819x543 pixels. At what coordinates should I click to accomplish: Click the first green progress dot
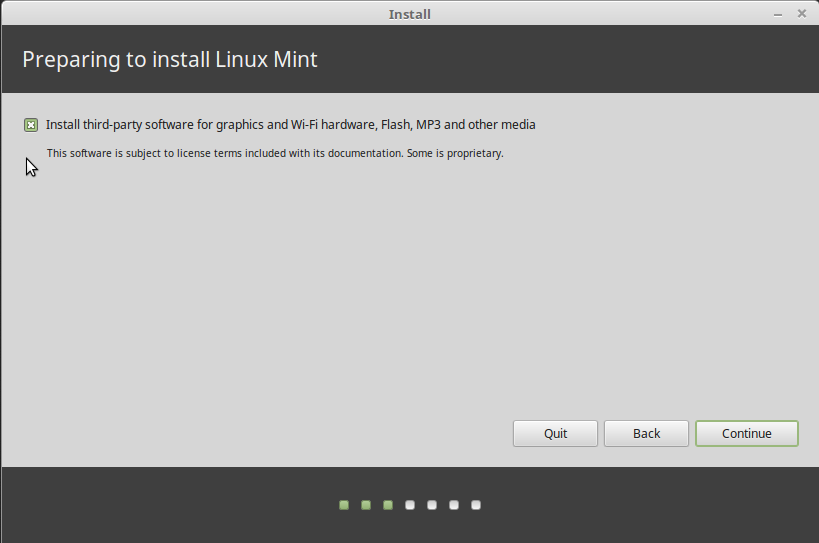point(344,505)
